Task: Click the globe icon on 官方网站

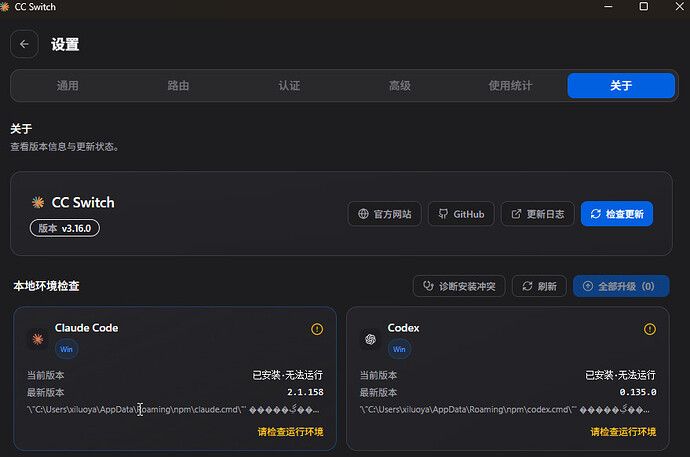Action: (x=363, y=214)
